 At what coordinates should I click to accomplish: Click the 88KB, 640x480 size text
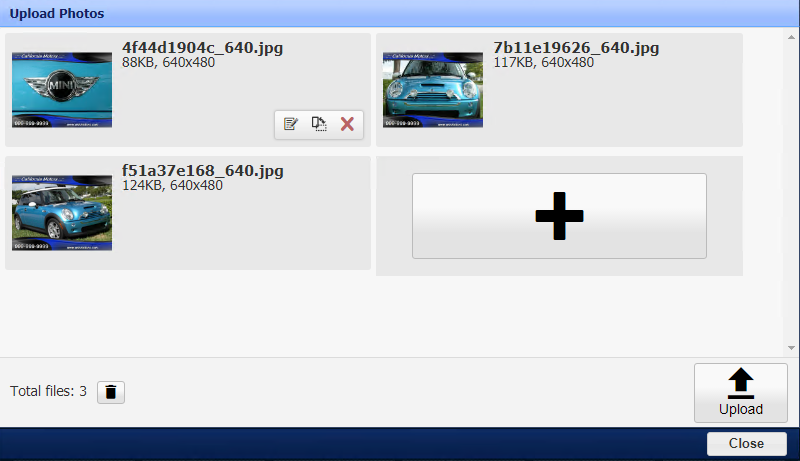point(168,62)
